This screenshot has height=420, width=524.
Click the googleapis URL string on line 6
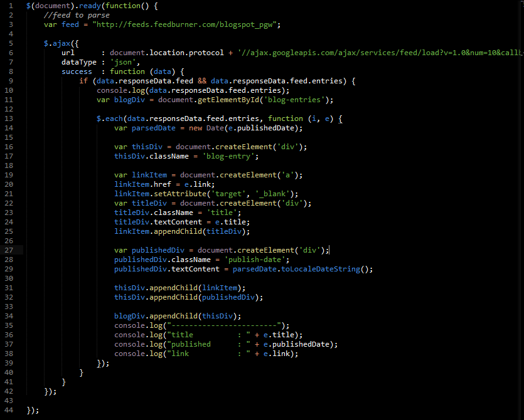[380, 53]
